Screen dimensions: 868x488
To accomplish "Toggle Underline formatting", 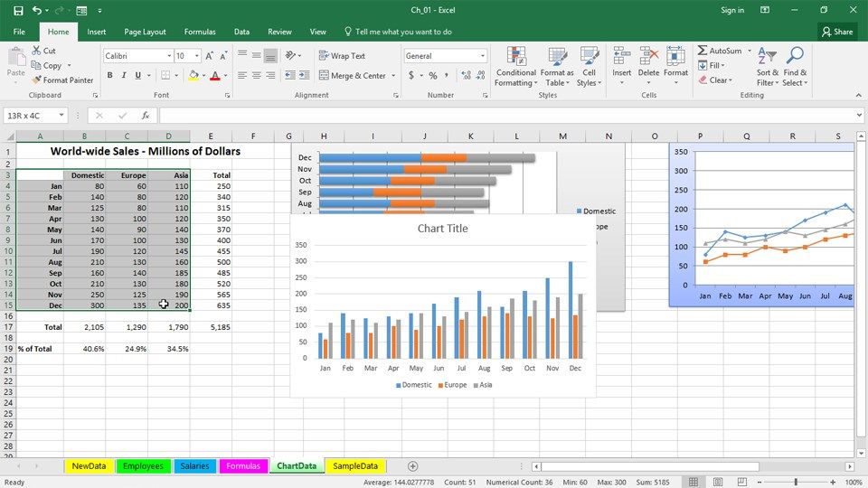I will tap(137, 75).
